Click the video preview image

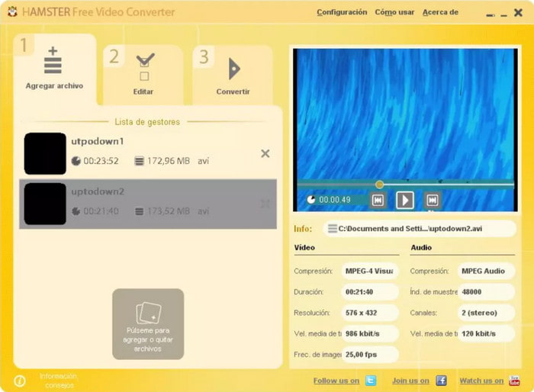(405, 130)
